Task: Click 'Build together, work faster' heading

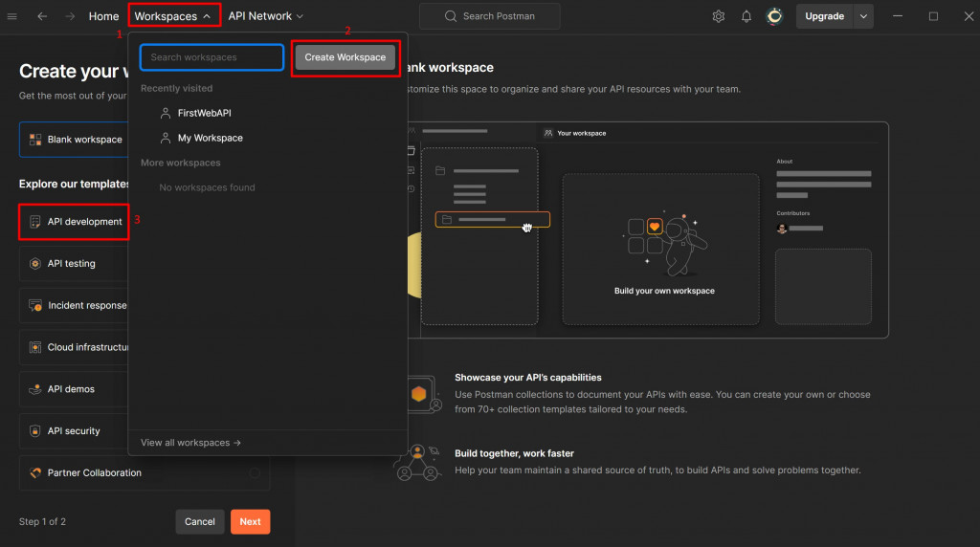Action: click(514, 453)
